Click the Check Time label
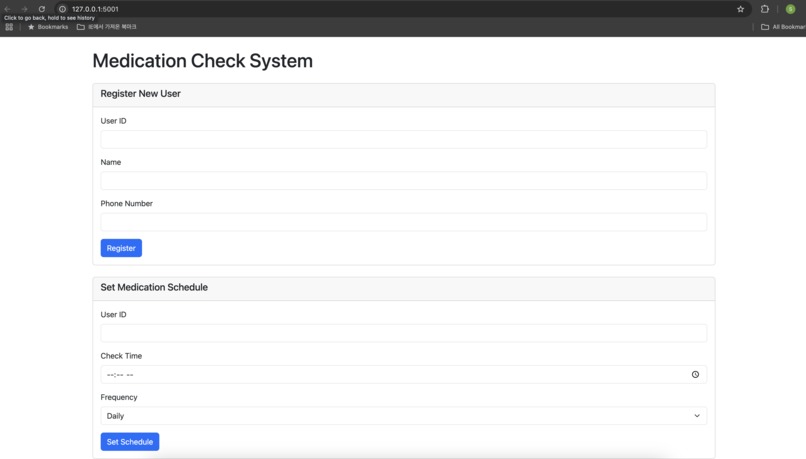Viewport: 806px width, 459px height. pyautogui.click(x=121, y=356)
